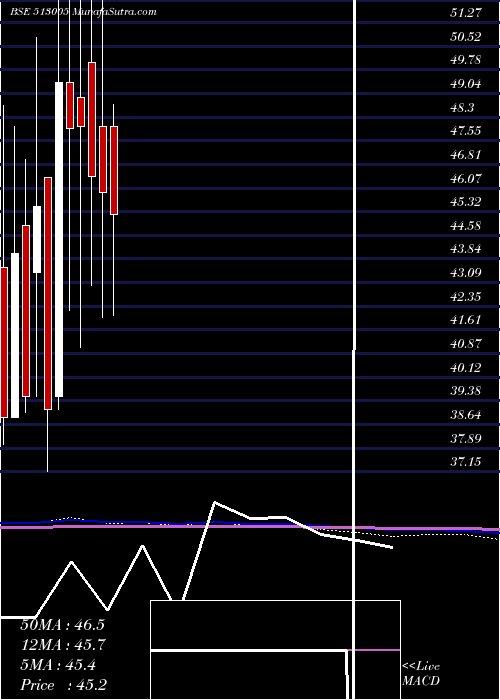The image size is (500, 700).
Task: Click the 40.12 price axis label
Action: [x=466, y=368]
